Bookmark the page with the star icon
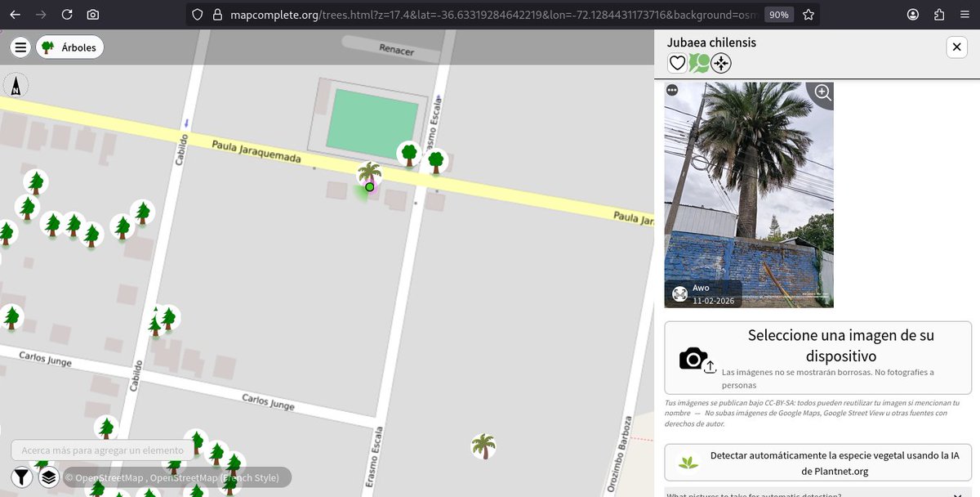The image size is (980, 497). click(808, 15)
